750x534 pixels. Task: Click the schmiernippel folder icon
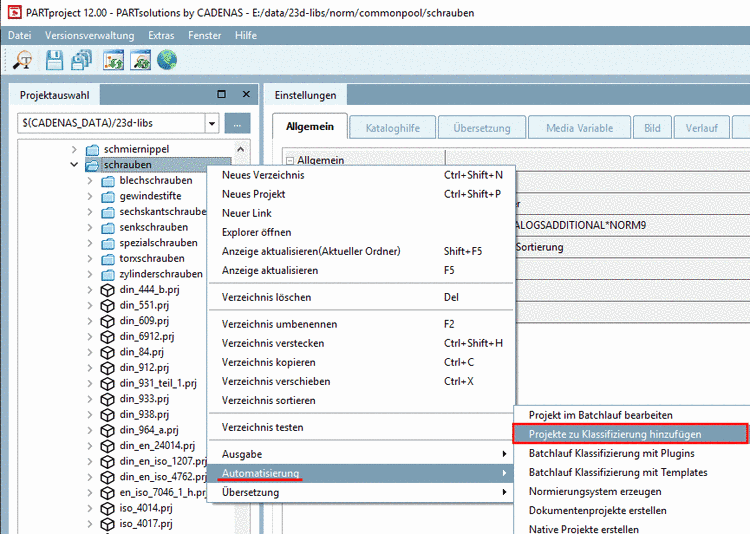click(92, 149)
